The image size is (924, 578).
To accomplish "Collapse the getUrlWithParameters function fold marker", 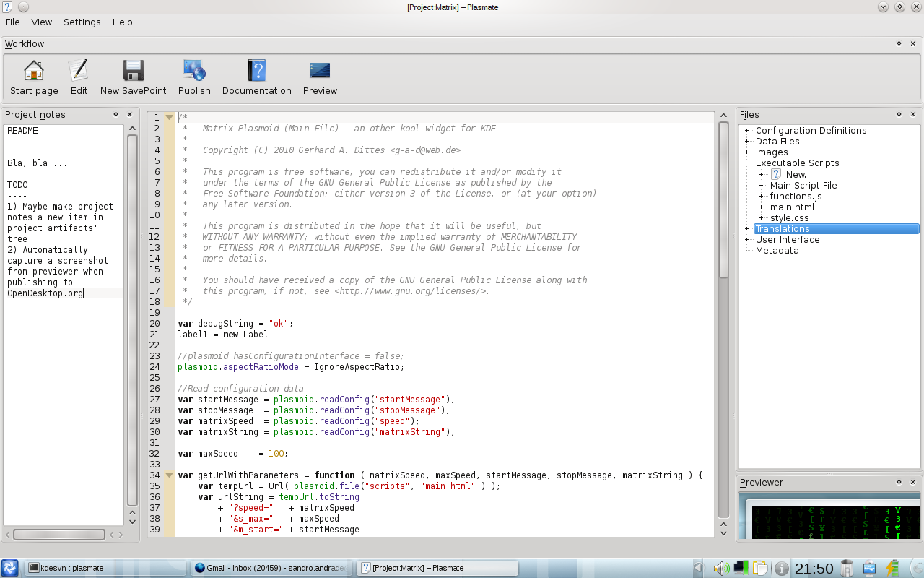I will 170,475.
